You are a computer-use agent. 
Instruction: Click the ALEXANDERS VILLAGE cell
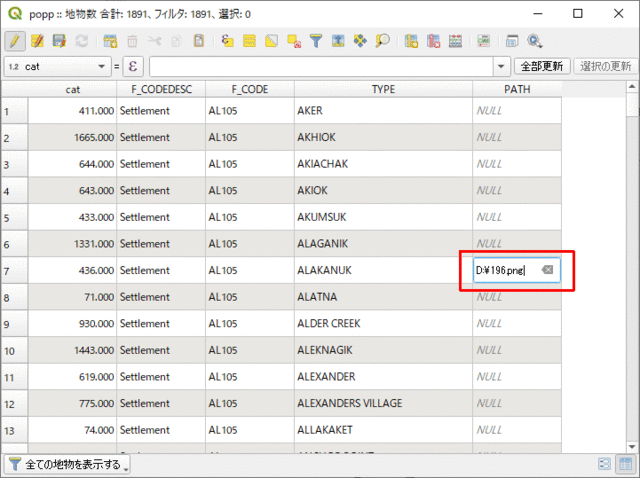[383, 403]
